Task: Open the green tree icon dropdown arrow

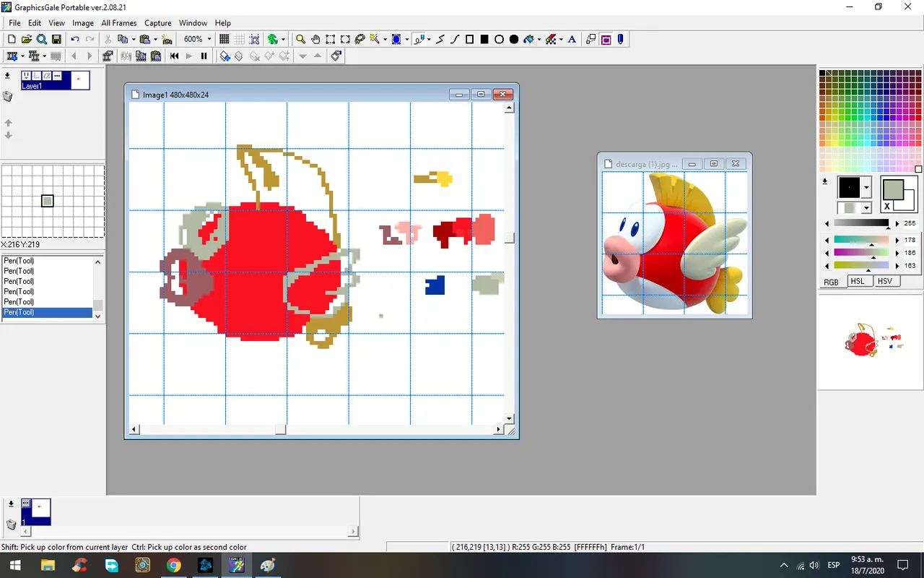Action: pos(283,39)
